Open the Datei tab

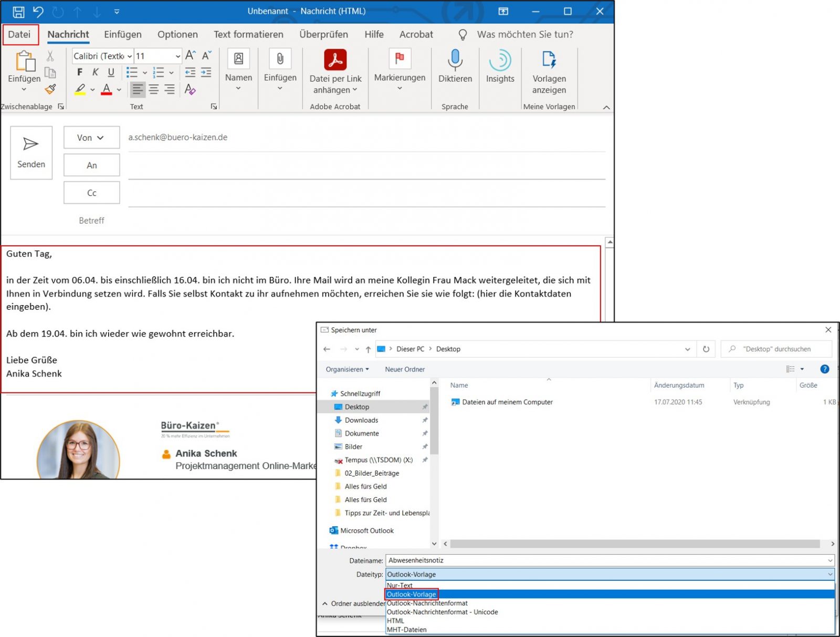[19, 35]
